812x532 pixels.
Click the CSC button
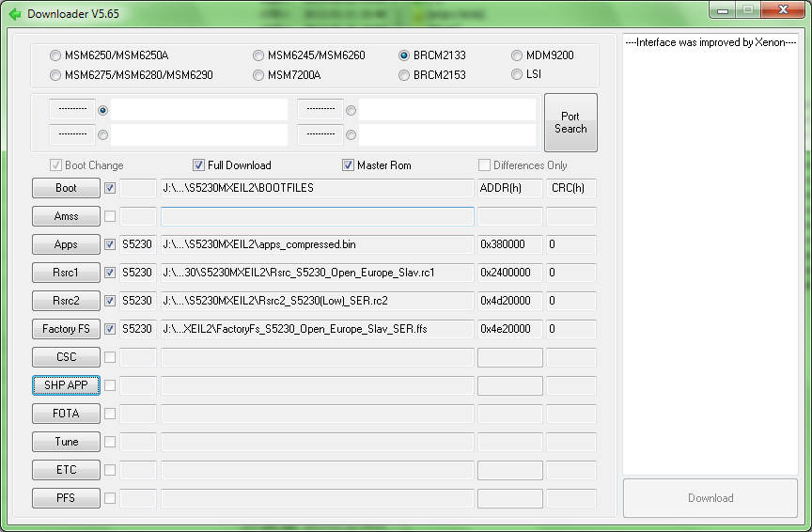point(66,357)
